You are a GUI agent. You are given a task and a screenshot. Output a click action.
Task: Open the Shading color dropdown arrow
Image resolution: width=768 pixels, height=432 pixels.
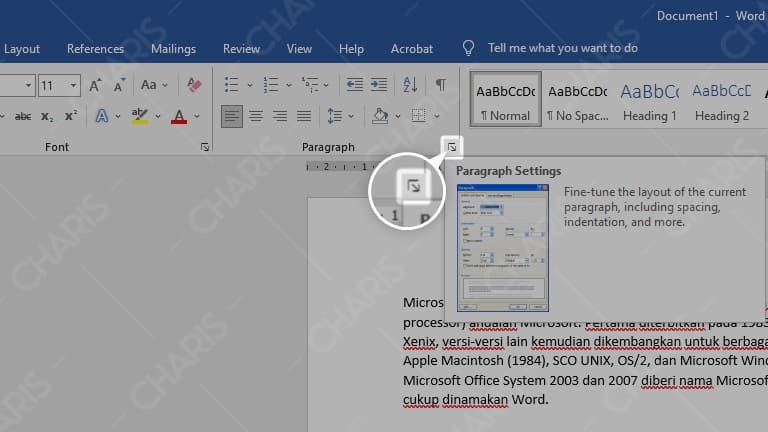(x=398, y=117)
